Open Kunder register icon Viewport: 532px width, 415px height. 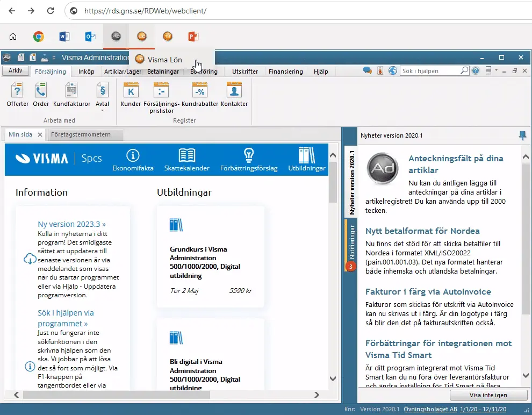[131, 91]
